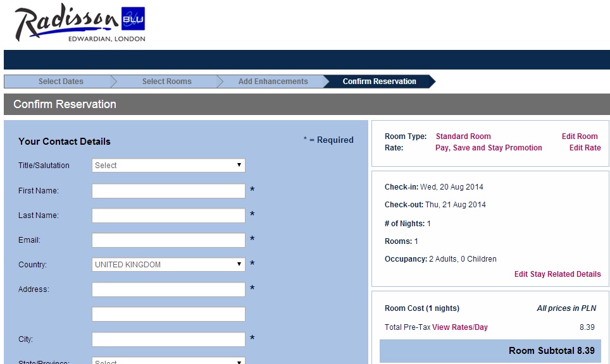This screenshot has height=364, width=610.
Task: Focus the first Address line field
Action: click(168, 289)
